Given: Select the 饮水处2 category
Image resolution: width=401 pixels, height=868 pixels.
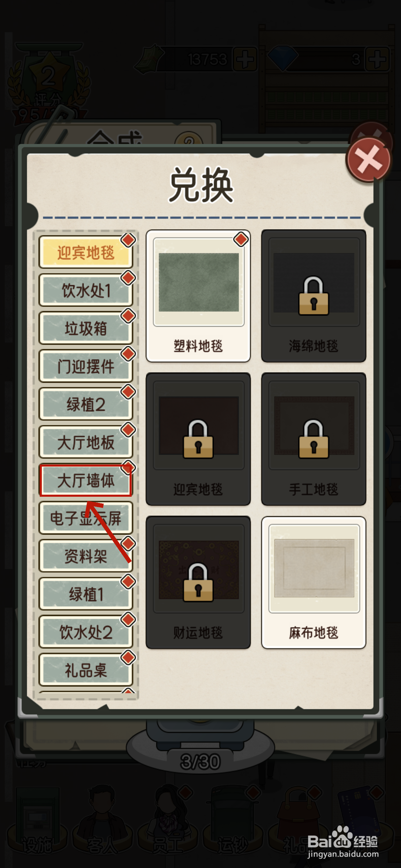Looking at the screenshot, I should point(86,632).
